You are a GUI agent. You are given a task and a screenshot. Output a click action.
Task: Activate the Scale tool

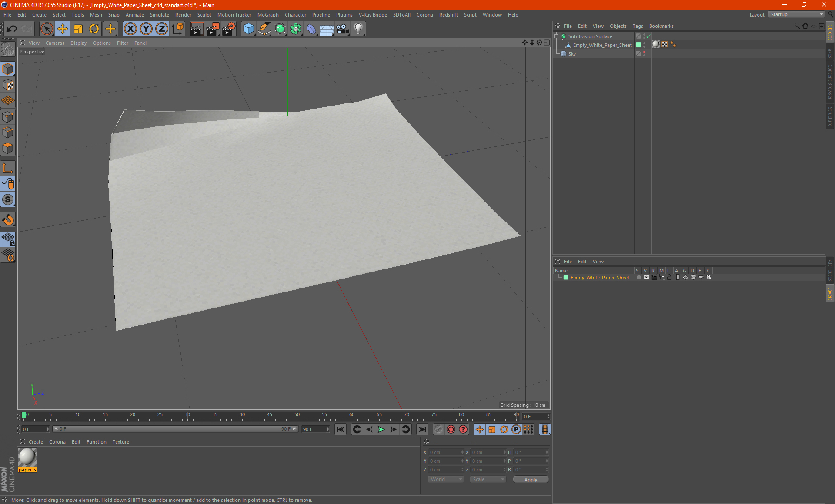pos(78,29)
